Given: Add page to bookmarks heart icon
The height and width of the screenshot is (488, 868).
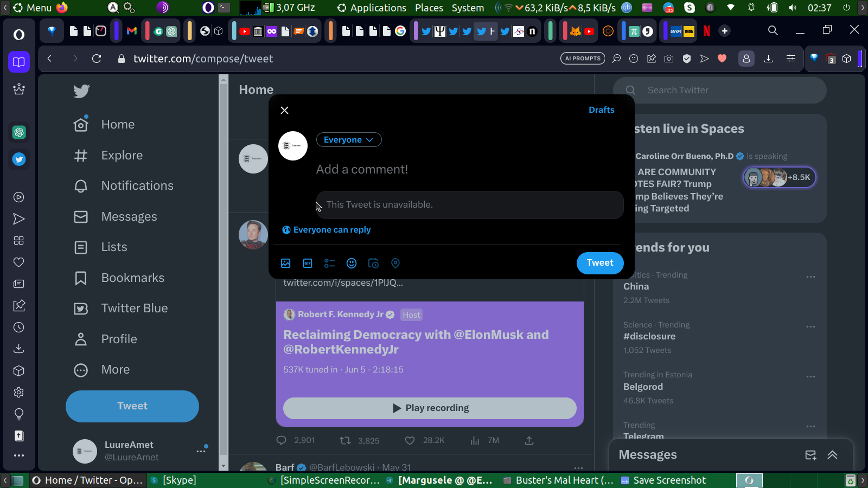Looking at the screenshot, I should [722, 59].
